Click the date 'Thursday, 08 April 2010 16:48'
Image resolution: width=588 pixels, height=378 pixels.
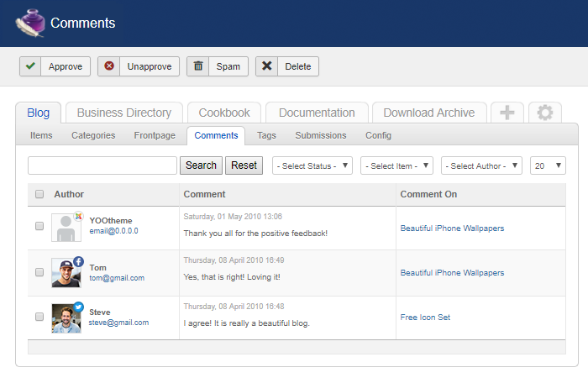coord(234,307)
